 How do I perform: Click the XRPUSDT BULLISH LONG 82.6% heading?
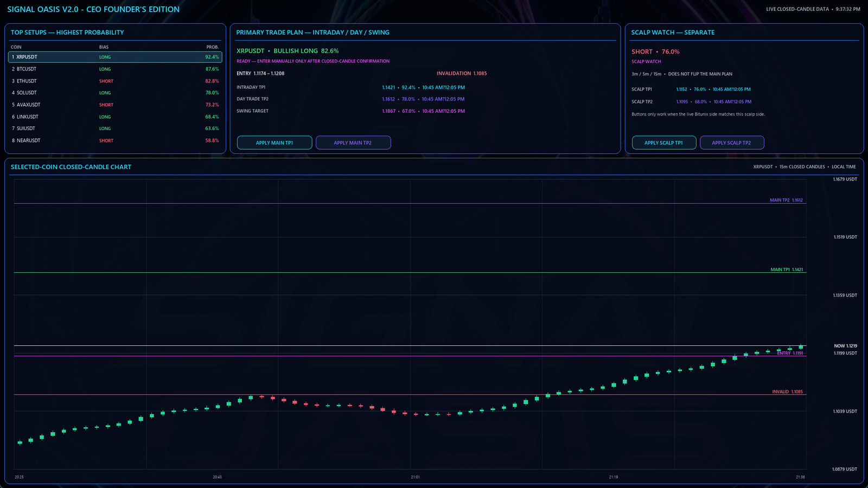(288, 51)
